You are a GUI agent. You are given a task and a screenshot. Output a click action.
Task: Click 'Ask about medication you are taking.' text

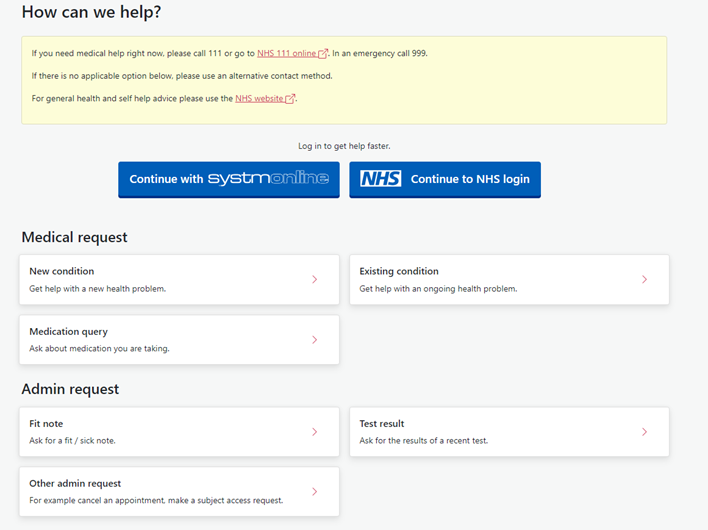click(x=99, y=349)
